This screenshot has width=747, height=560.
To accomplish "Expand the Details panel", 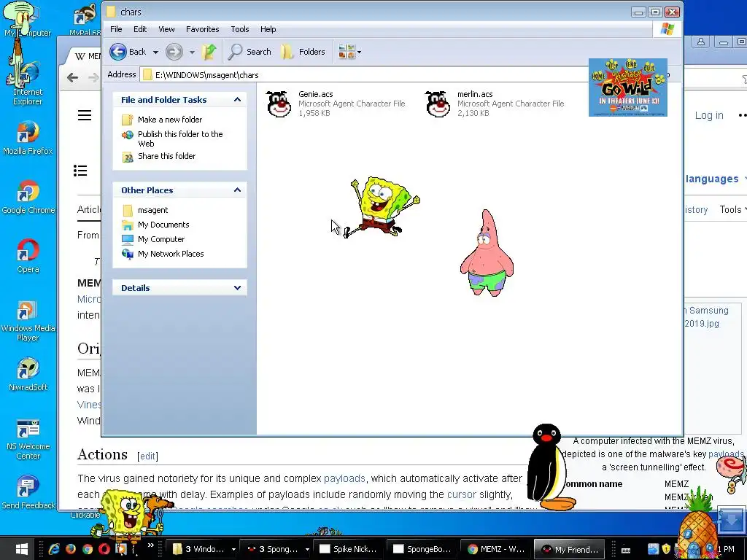I will (x=237, y=287).
